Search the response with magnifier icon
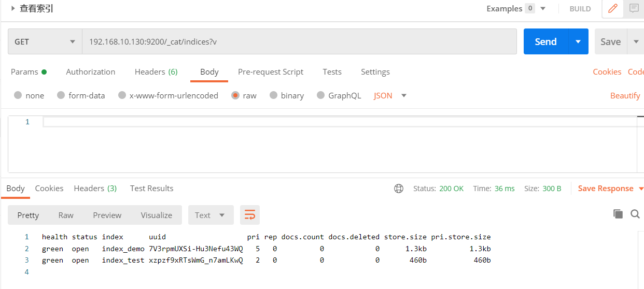This screenshot has height=289, width=644. coord(635,214)
